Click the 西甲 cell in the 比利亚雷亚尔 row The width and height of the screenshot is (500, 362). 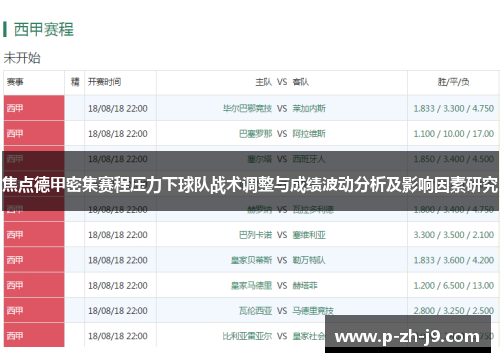tap(34, 335)
